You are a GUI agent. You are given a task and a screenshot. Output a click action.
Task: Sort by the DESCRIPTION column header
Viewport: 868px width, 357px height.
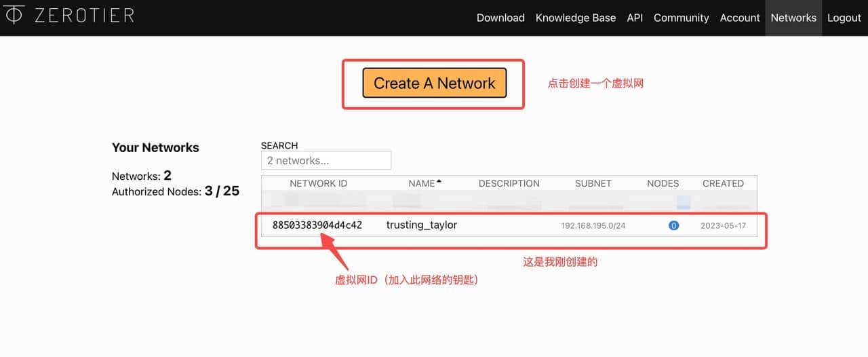click(x=509, y=183)
